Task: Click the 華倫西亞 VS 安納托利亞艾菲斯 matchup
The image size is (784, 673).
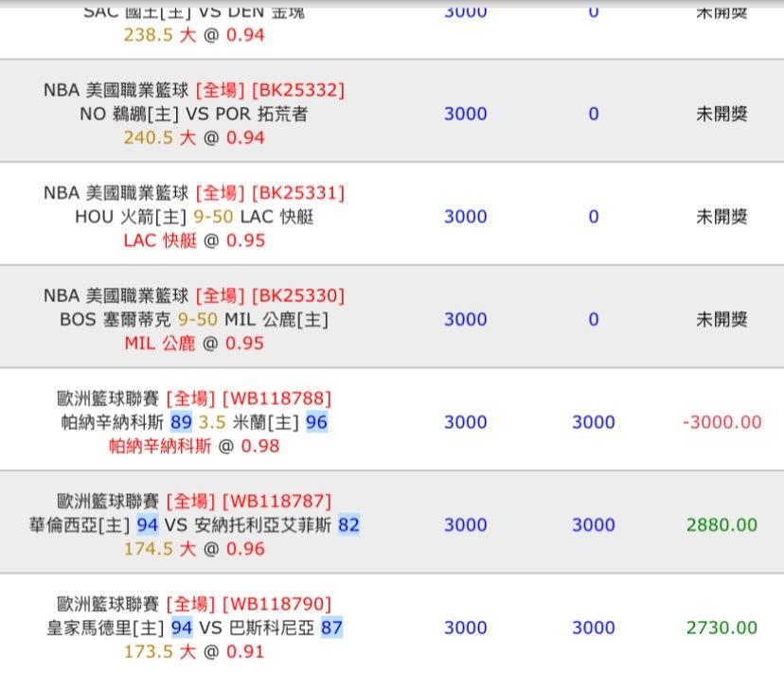Action: point(194,524)
